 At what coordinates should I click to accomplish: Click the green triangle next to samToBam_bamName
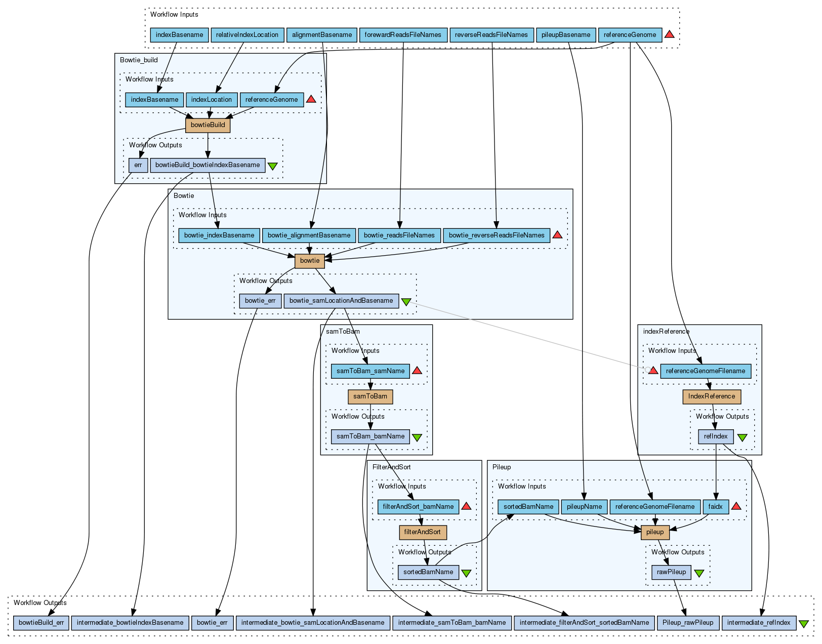[417, 437]
